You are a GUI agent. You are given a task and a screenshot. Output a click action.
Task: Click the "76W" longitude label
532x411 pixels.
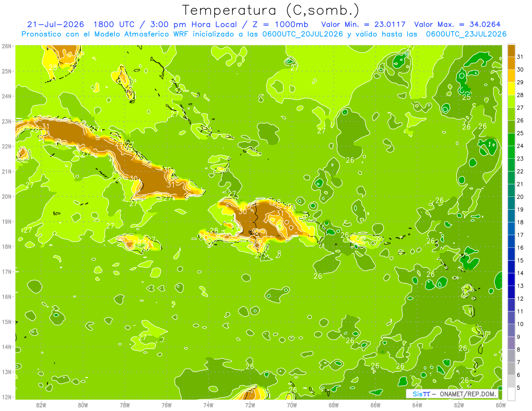click(x=166, y=404)
